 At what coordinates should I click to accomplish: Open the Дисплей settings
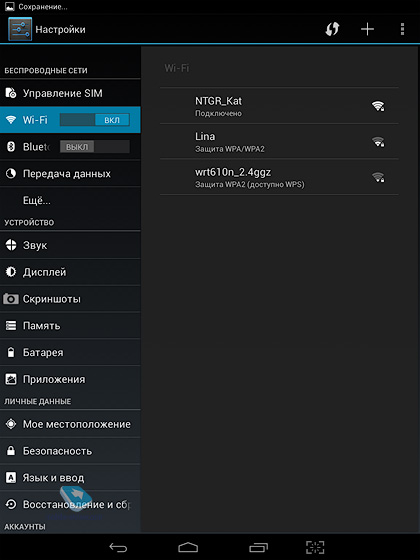[70, 272]
